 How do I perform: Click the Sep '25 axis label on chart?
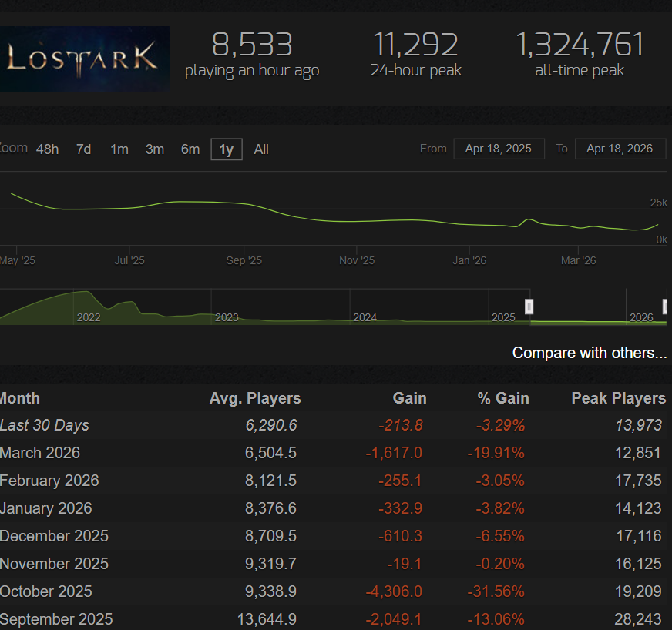pyautogui.click(x=244, y=260)
